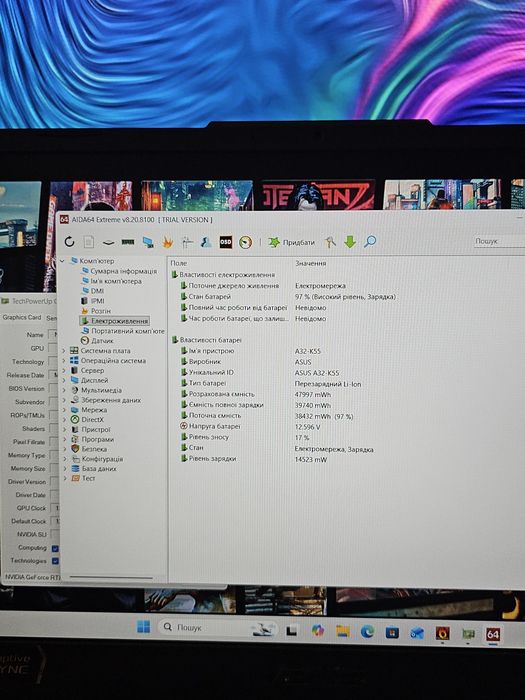This screenshot has height=700, width=525.
Task: Expand the Мультимедіа node arrow
Action: 64,390
